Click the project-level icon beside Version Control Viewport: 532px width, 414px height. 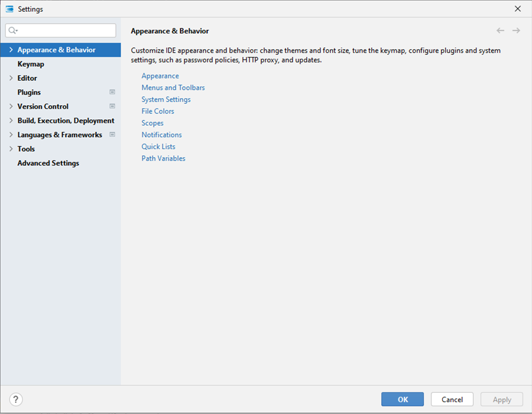click(x=112, y=106)
